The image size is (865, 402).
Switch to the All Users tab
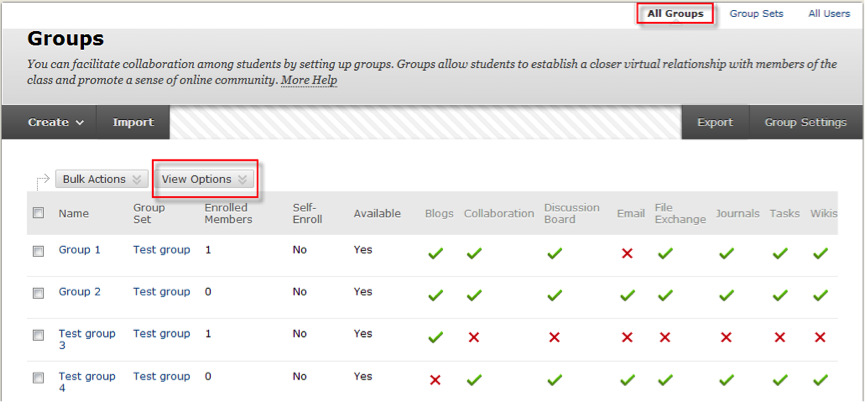tap(829, 14)
